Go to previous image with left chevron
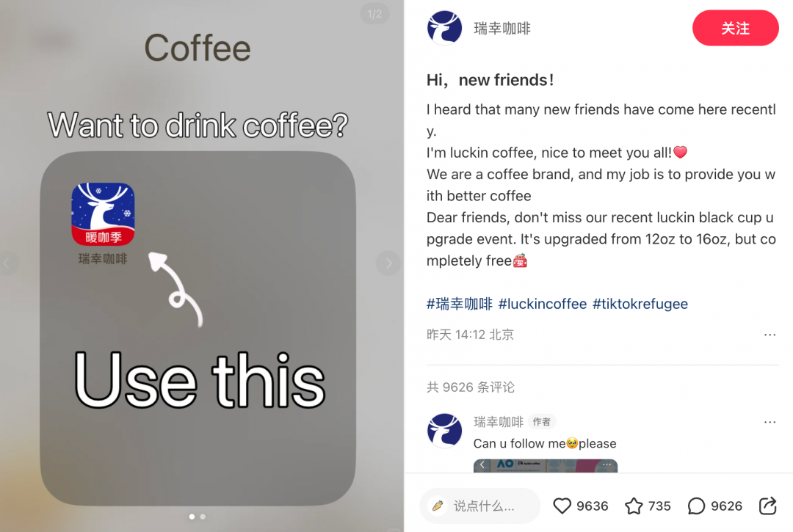This screenshot has width=793, height=532. tap(7, 263)
